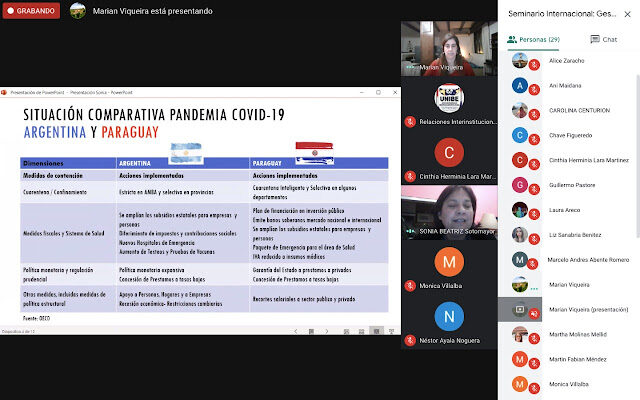Maximize the PowerPoint presentation window
640x400 pixels.
378,93
